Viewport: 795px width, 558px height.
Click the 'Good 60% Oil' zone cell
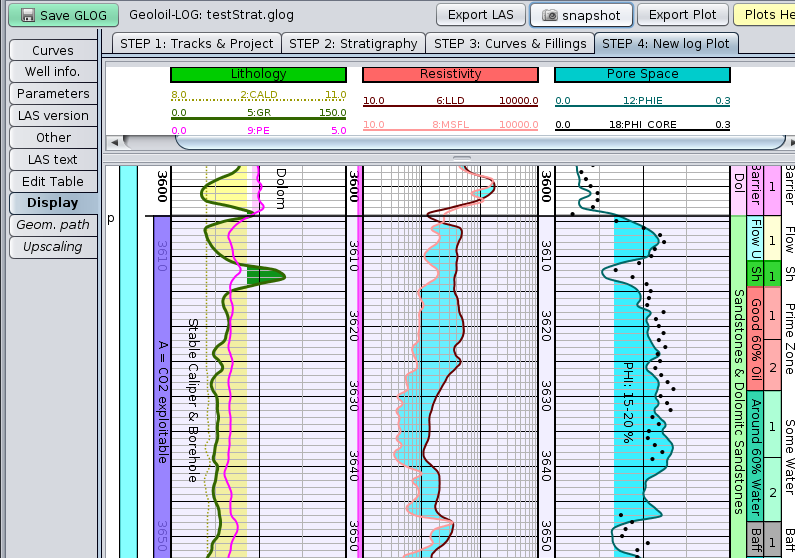755,339
